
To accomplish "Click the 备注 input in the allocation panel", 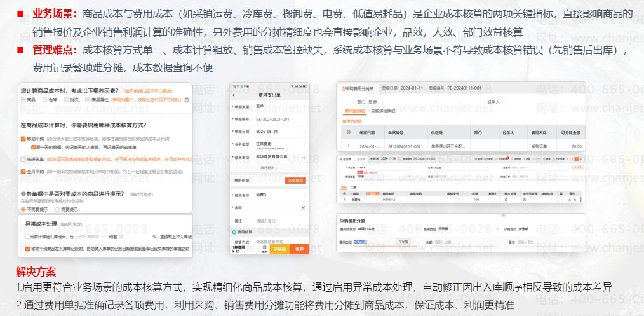I will click(548, 242).
